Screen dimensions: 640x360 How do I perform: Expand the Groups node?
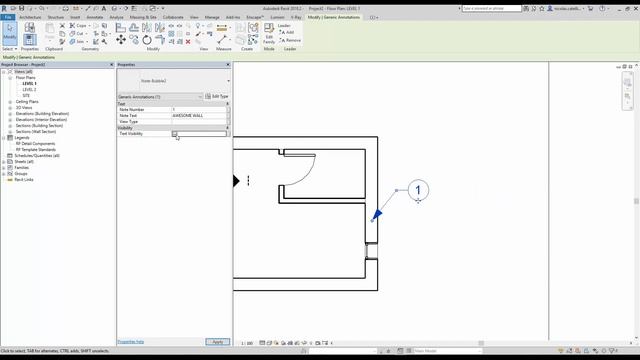pos(4,174)
